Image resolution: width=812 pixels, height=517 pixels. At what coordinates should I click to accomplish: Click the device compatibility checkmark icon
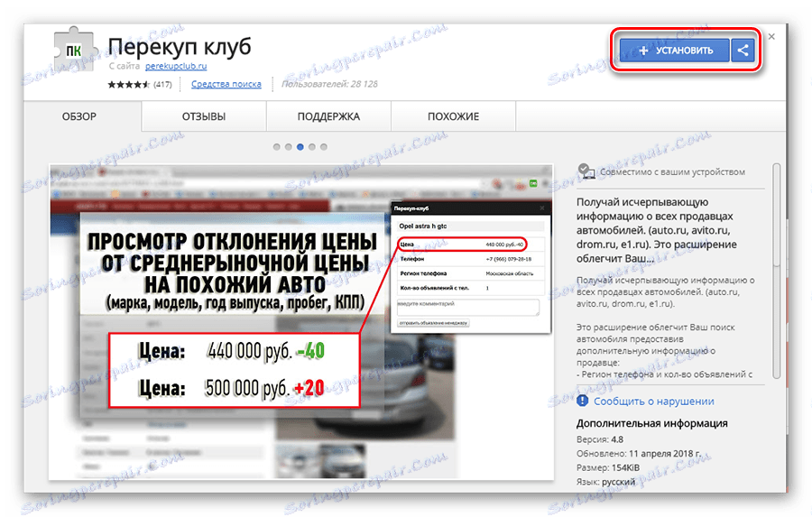pyautogui.click(x=586, y=171)
